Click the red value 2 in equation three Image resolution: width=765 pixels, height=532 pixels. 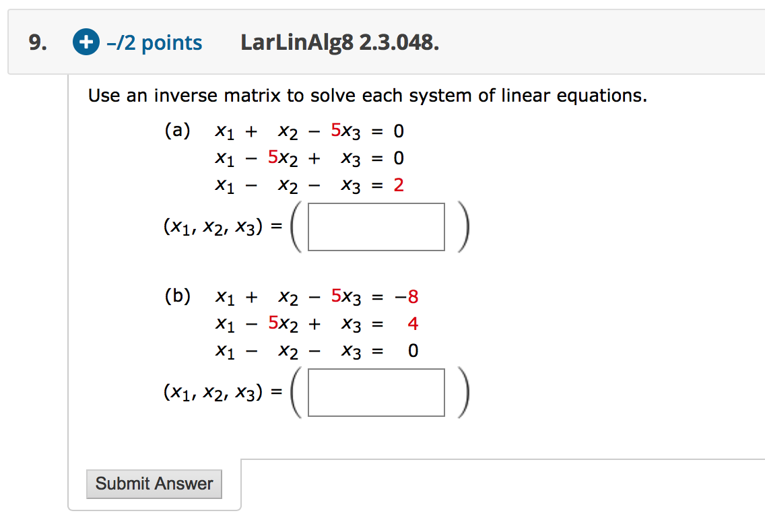pyautogui.click(x=399, y=185)
